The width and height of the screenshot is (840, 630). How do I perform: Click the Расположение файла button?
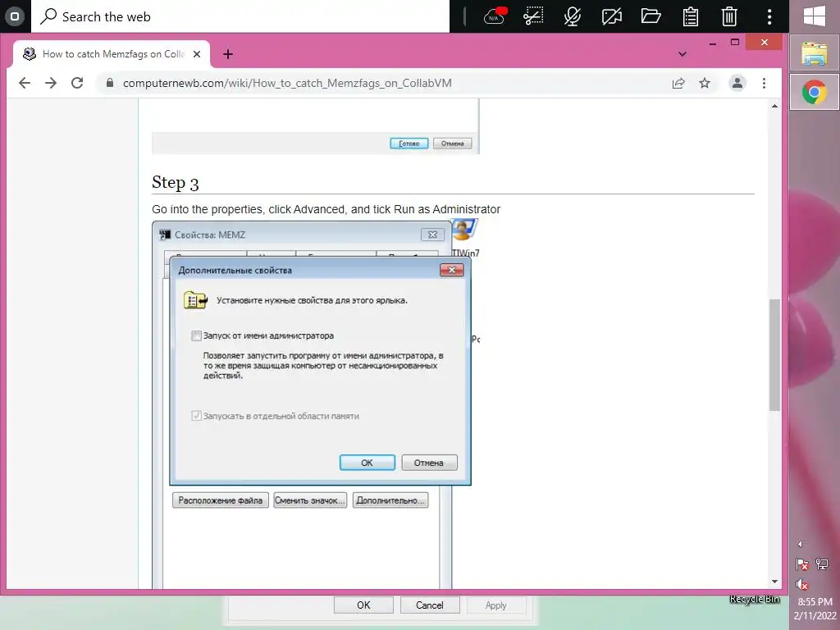pos(220,500)
